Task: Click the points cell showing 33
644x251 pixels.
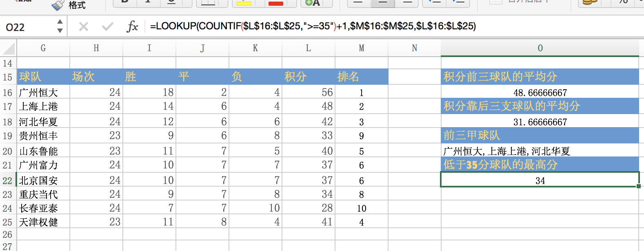Action: (309, 136)
